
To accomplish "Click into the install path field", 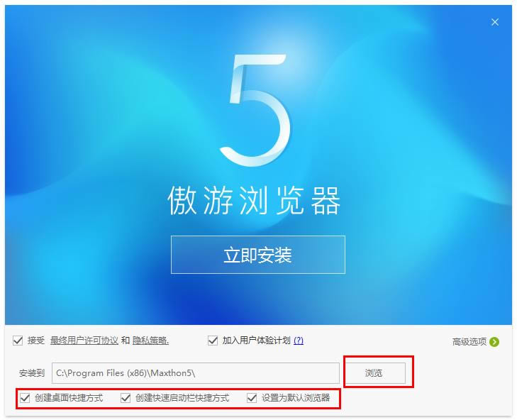I will tap(196, 373).
